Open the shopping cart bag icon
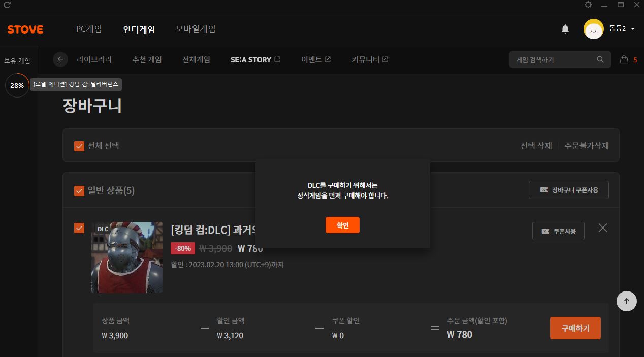Screen dimensions: 644x357 (624, 59)
